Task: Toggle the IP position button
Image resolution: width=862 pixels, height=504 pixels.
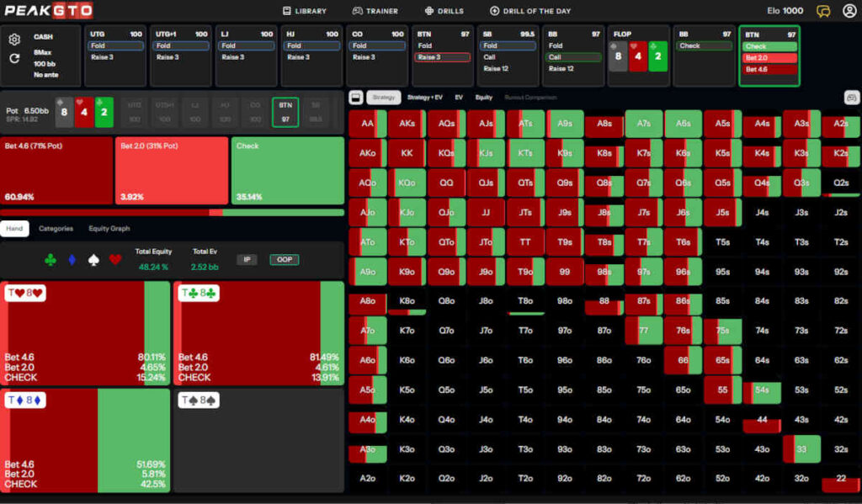Action: tap(247, 260)
